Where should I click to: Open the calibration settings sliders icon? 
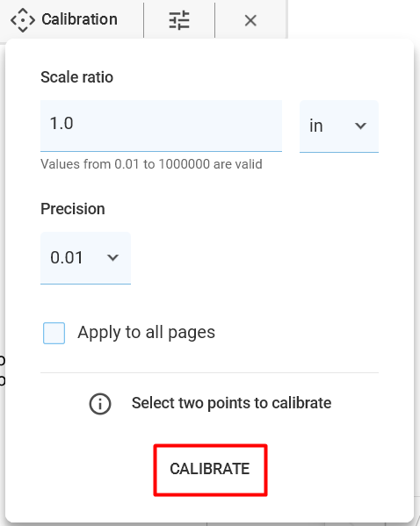coord(179,20)
